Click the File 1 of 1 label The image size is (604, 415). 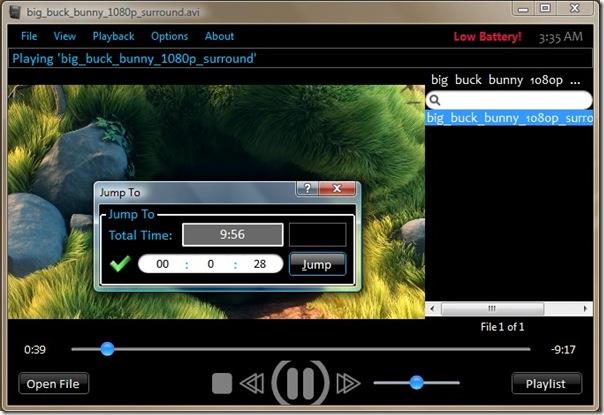point(502,327)
